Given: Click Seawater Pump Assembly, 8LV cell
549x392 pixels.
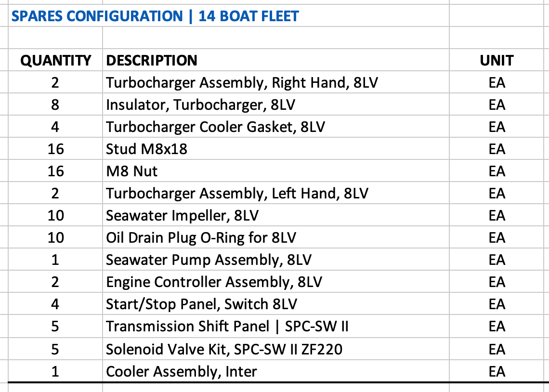Looking at the screenshot, I should point(276,260).
